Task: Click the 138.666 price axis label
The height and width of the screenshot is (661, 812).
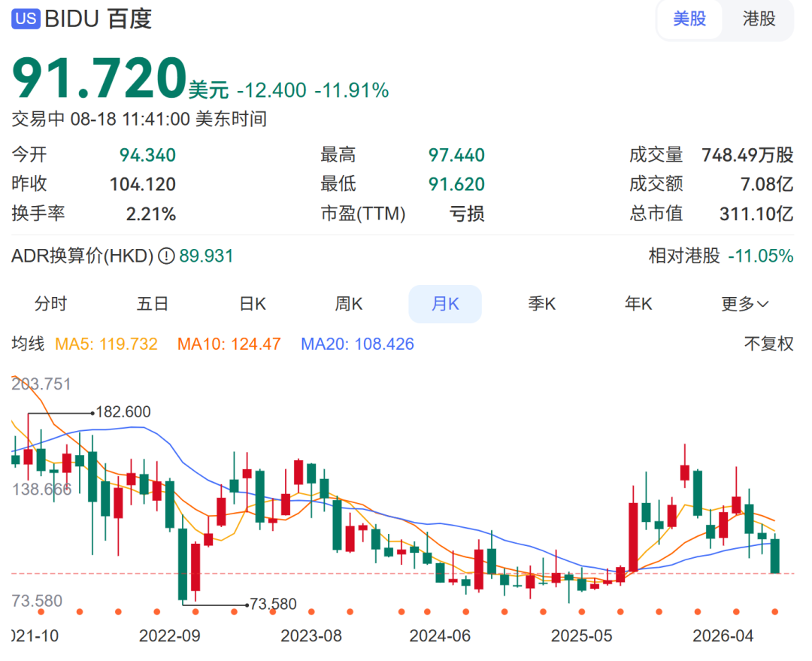Action: tap(41, 489)
